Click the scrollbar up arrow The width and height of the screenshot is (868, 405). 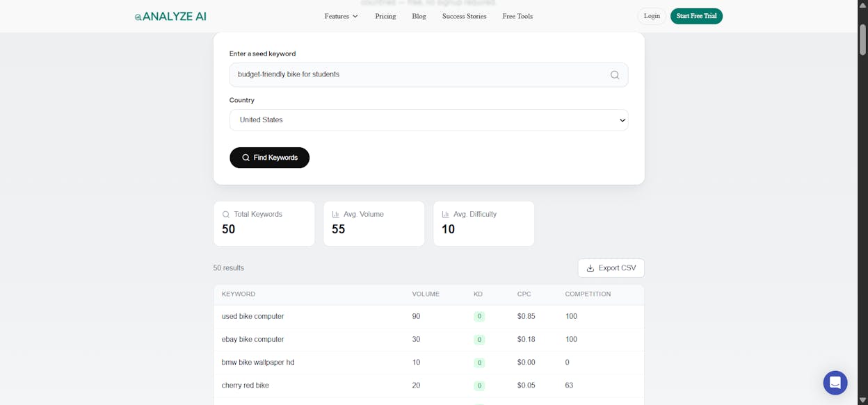(862, 6)
